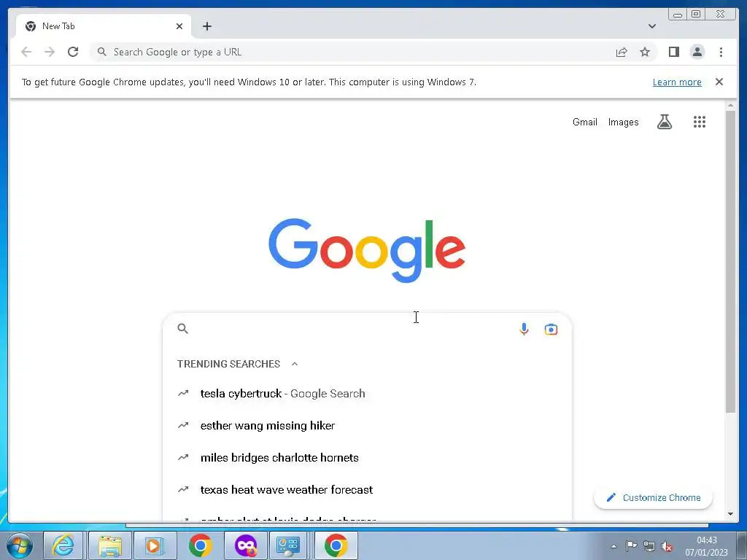Click the page scroll up arrow
The width and height of the screenshot is (747, 560).
[730, 105]
